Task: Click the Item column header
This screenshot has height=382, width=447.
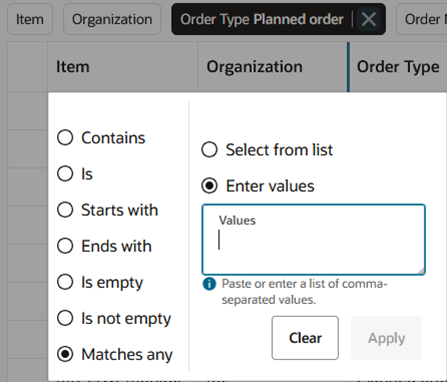Action: [123, 67]
